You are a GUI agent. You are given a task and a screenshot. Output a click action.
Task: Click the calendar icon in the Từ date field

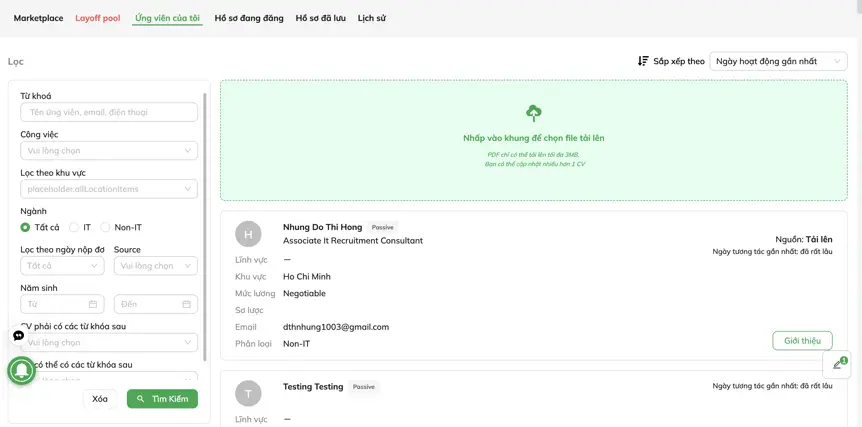click(93, 304)
